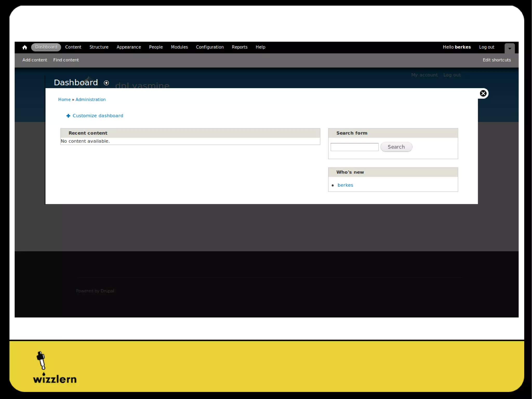Viewport: 532px width, 399px height.
Task: Open the Find content shortcut
Action: pos(66,60)
